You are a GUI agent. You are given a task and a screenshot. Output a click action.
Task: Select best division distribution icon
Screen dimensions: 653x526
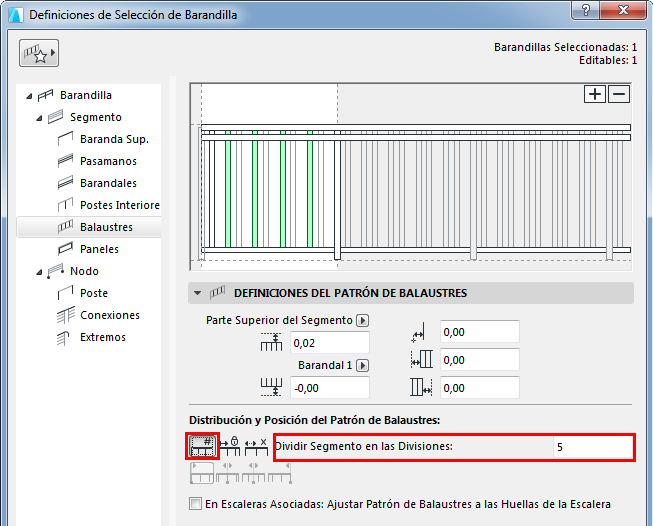(256, 446)
